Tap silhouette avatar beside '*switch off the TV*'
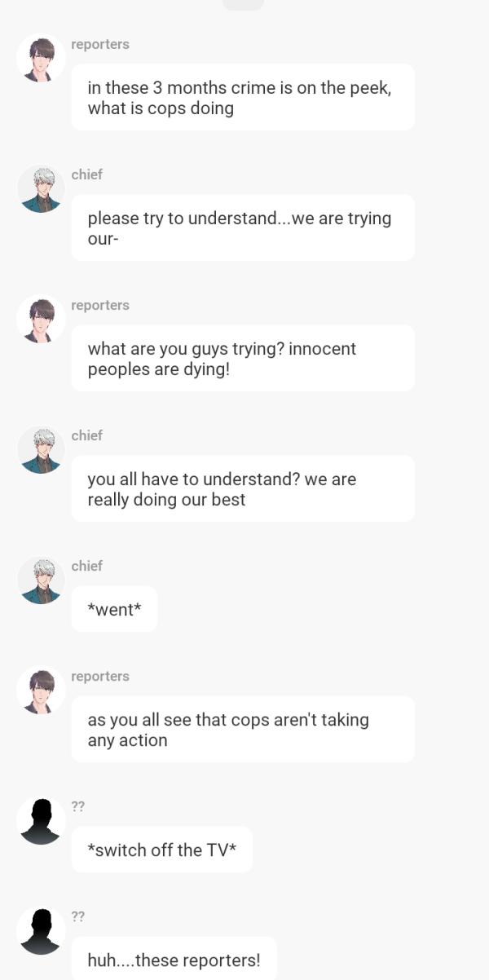Viewport: 489px width, 980px height. [x=41, y=820]
